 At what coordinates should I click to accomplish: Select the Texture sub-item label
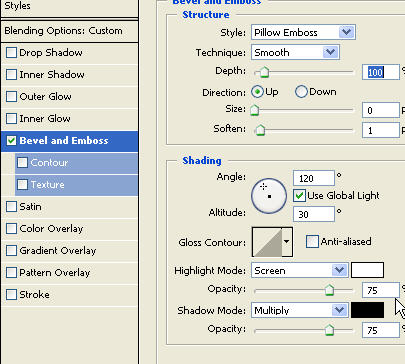tap(48, 185)
